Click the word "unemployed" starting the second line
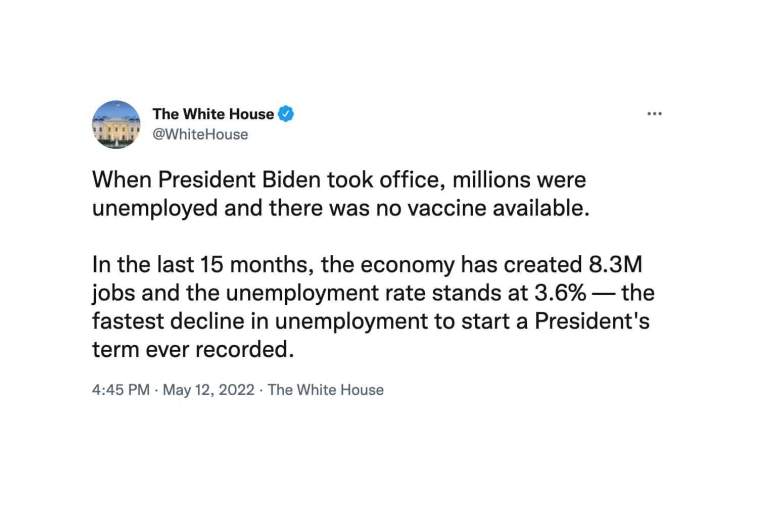The height and width of the screenshot is (505, 758). click(x=155, y=209)
